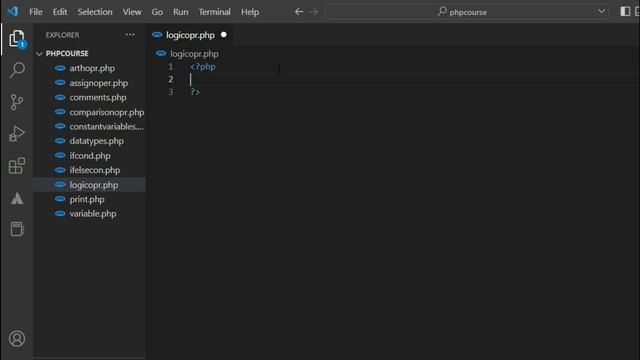Screen dimensions: 640x360
Task: Open the triangle-shaped extension icon in activity bar
Action: pyautogui.click(x=17, y=199)
